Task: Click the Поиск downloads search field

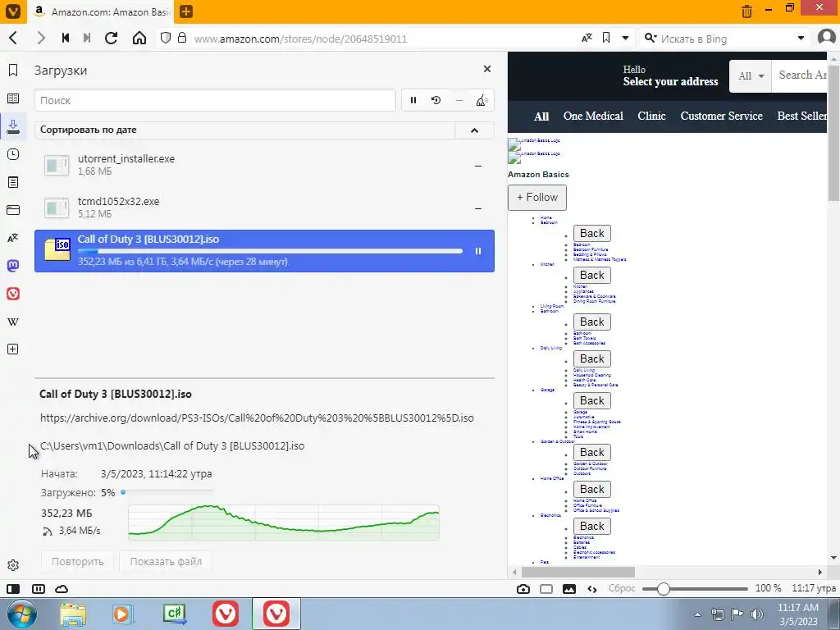Action: coord(215,100)
